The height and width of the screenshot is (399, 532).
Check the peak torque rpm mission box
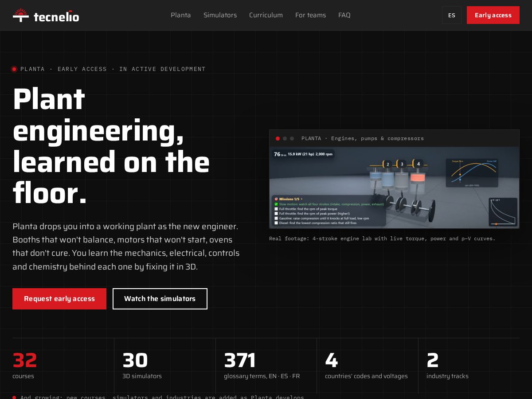[276, 209]
